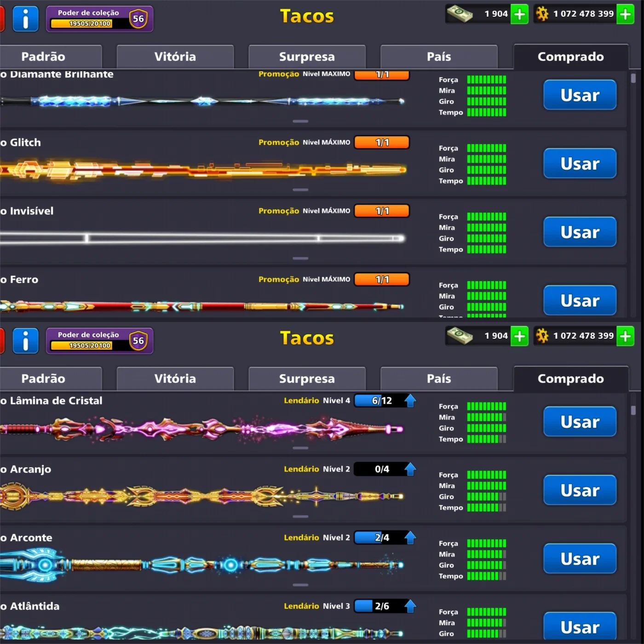Image resolution: width=644 pixels, height=644 pixels.
Task: Select the Atlântida cue image
Action: coord(202,633)
